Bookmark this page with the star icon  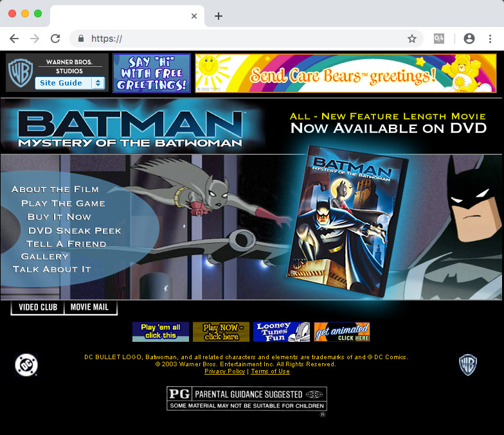(411, 39)
